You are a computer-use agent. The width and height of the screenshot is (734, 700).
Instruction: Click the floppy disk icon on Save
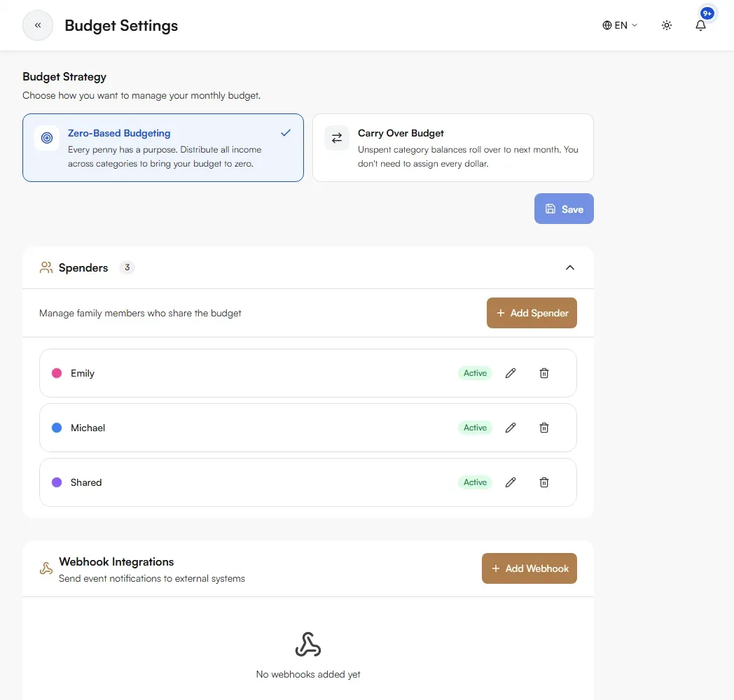coord(550,209)
